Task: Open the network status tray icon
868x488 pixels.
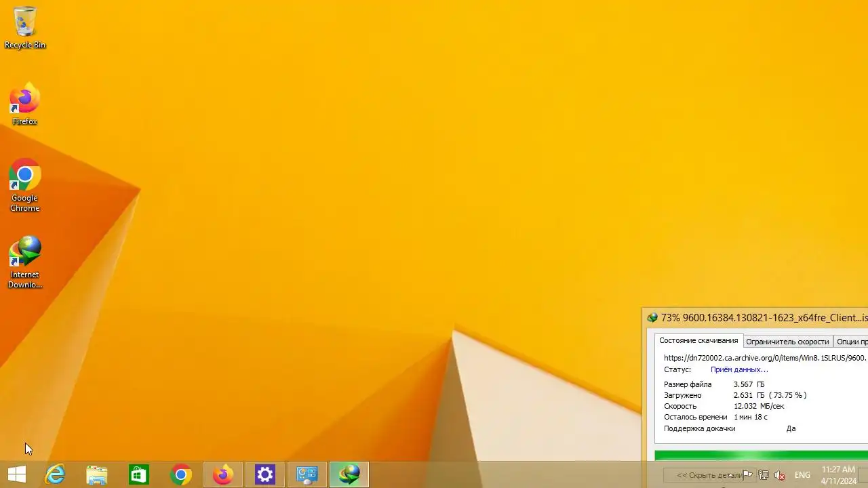Action: pyautogui.click(x=764, y=475)
